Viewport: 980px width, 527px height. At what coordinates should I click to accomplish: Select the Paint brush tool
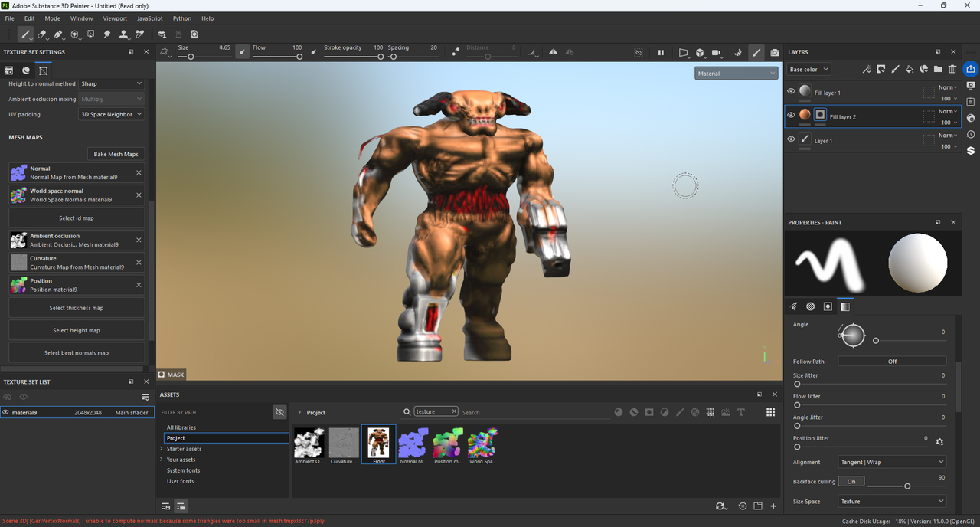[26, 34]
